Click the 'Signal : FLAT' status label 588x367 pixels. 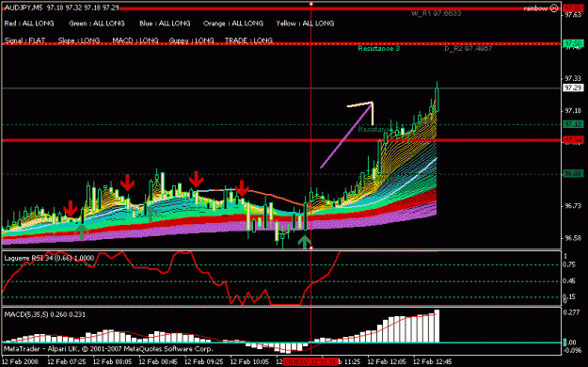pyautogui.click(x=24, y=40)
